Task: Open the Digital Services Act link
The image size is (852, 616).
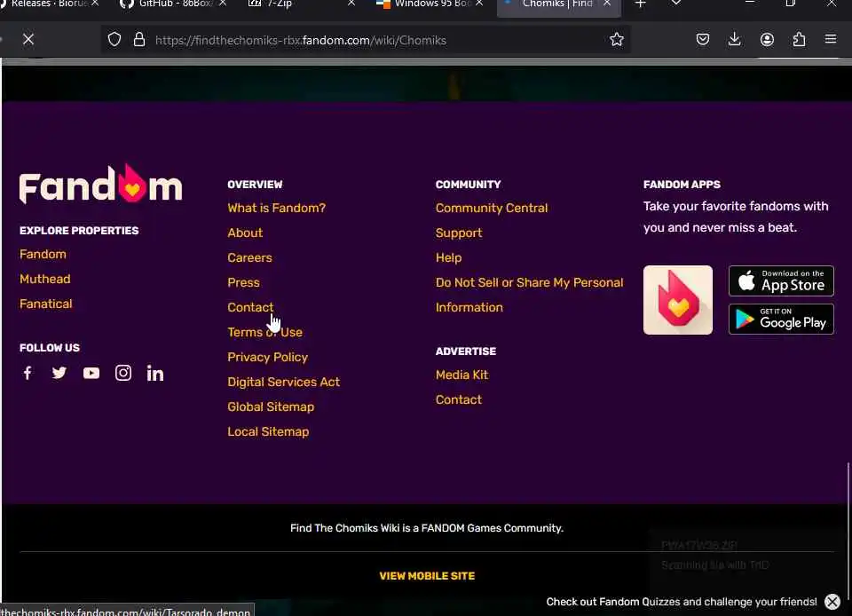Action: click(284, 383)
